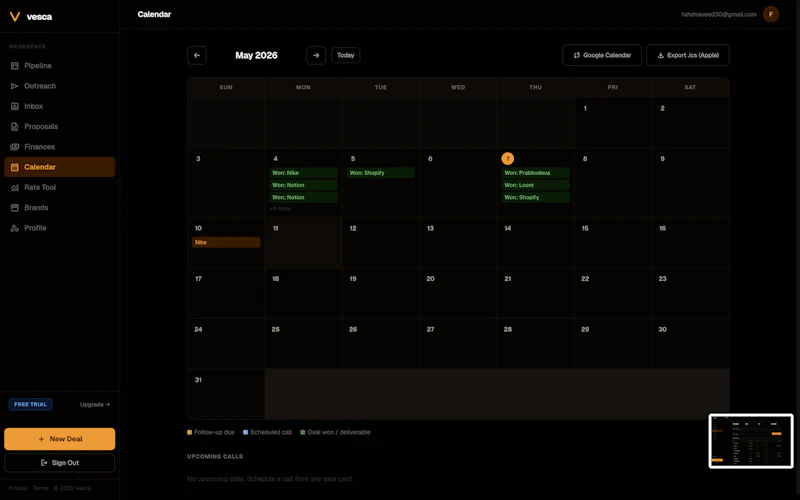Export .ics file for Apple
The width and height of the screenshot is (800, 500).
[688, 55]
